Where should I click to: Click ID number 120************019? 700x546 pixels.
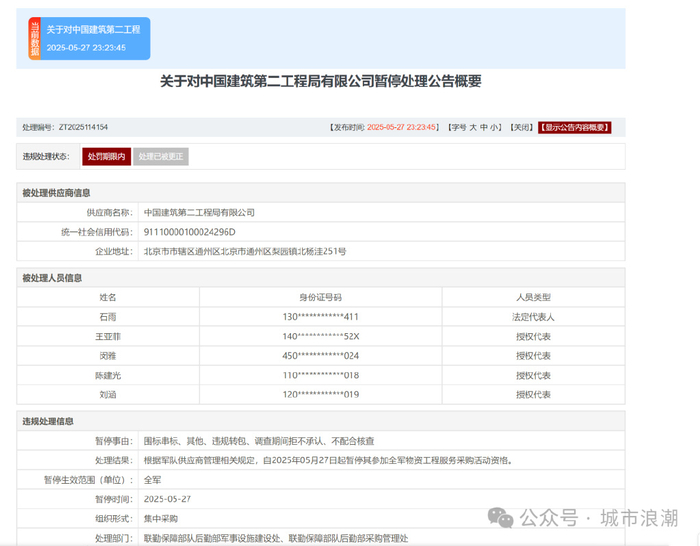pos(321,395)
